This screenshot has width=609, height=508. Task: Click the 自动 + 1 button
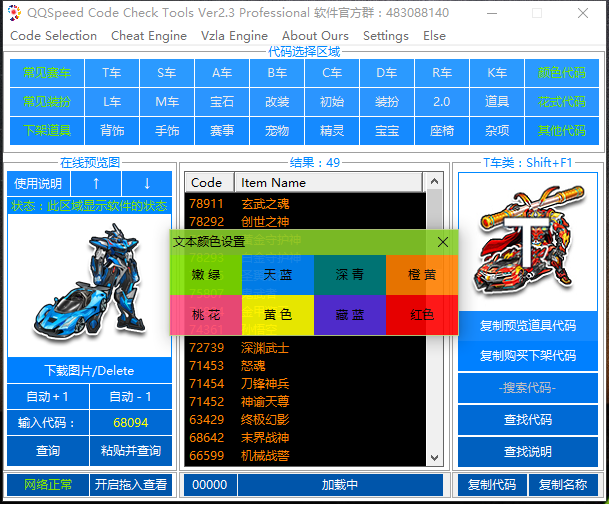[48, 397]
